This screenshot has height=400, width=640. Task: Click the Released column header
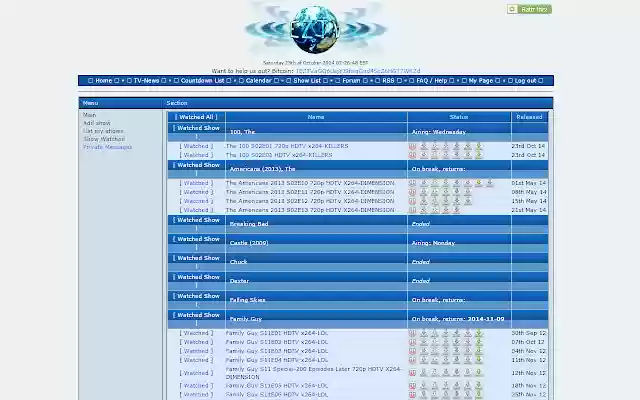(x=529, y=117)
